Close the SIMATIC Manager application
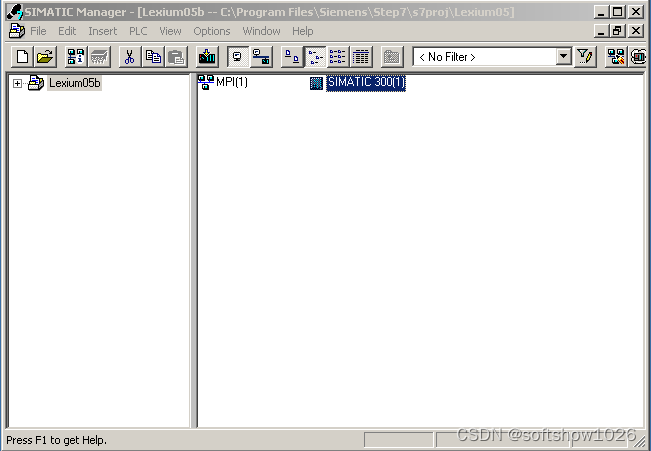 coord(636,12)
